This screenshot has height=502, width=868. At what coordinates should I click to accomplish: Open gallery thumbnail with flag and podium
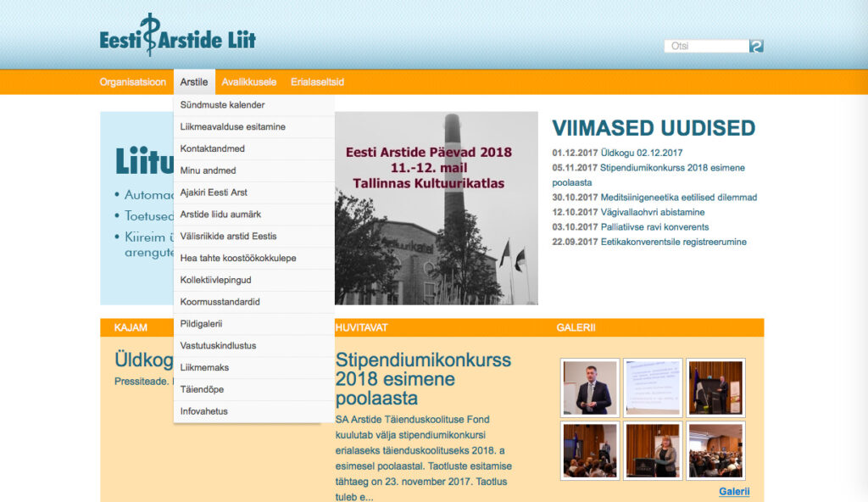coord(715,388)
